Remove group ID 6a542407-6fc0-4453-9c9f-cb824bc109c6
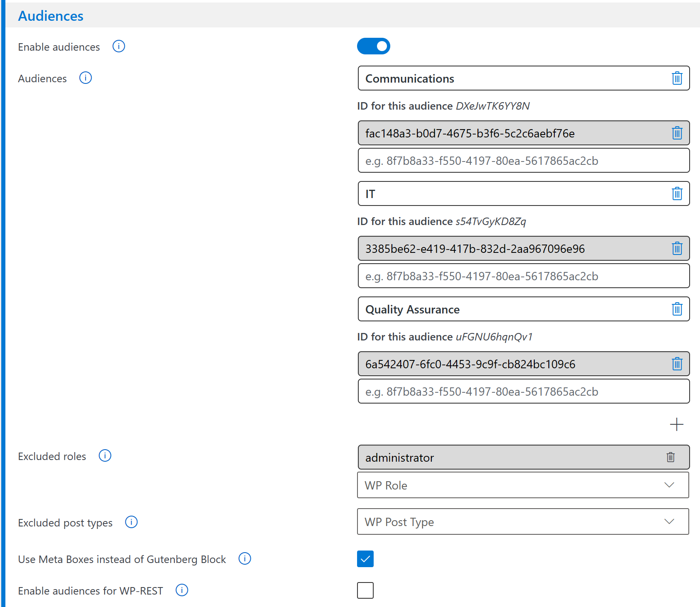Image resolution: width=700 pixels, height=607 pixels. coord(677,364)
